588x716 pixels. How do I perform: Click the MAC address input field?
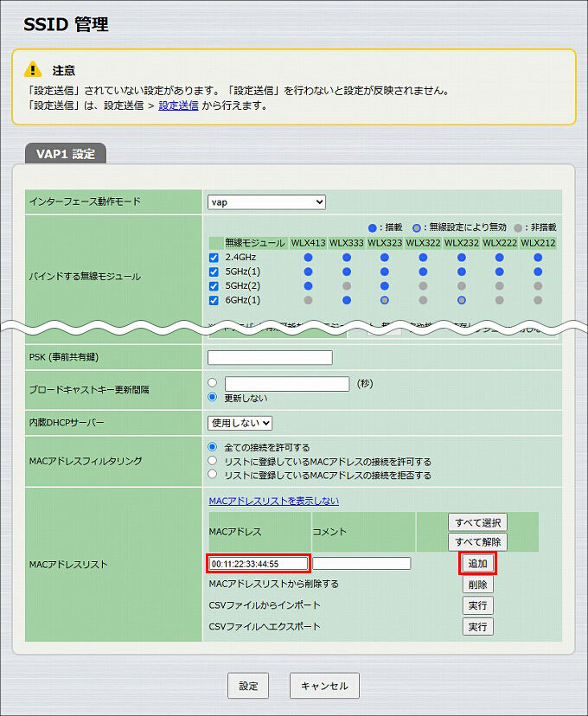point(259,564)
